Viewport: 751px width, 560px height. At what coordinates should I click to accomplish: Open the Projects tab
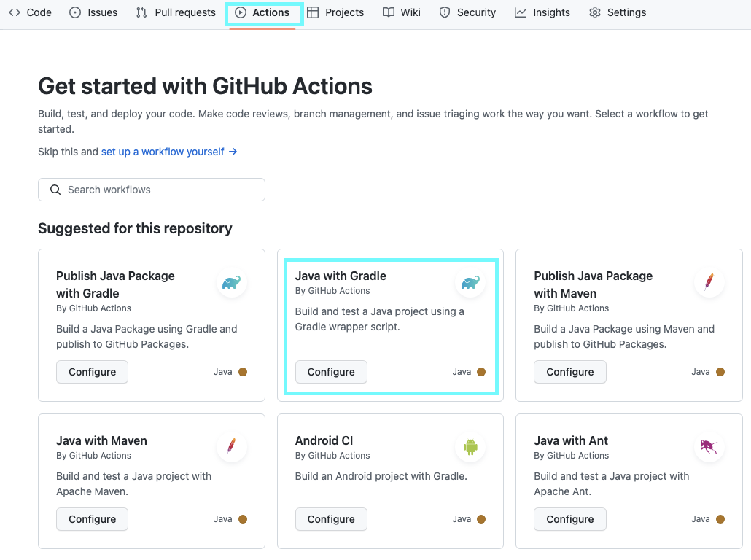[x=335, y=12]
